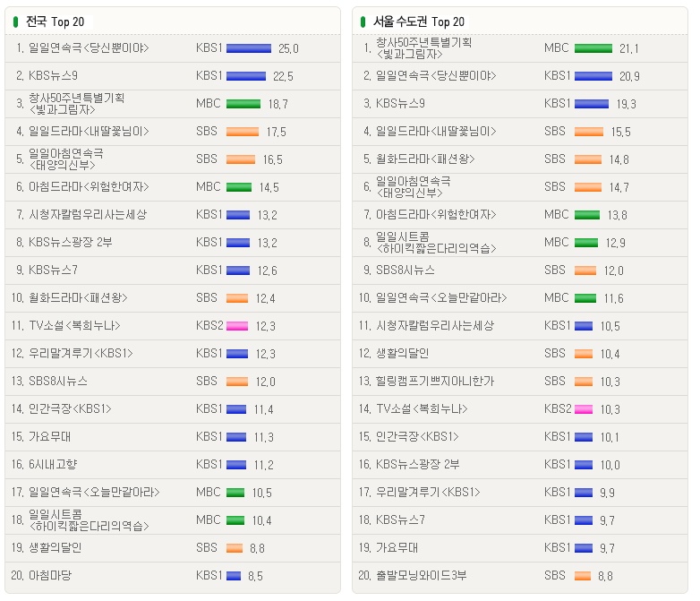Image resolution: width=700 pixels, height=601 pixels.
Task: Select TV소설<복희누나> in the 전국 list
Action: [x=74, y=325]
